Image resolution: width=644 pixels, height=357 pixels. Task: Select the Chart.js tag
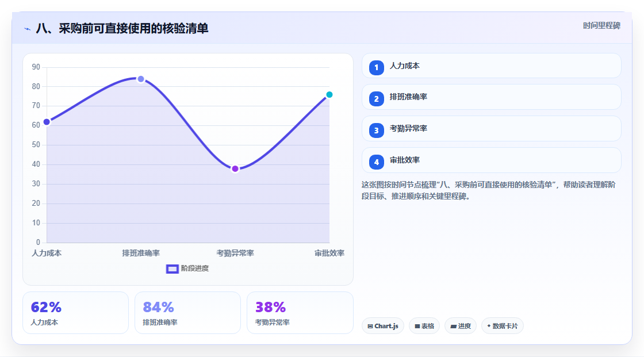(383, 326)
